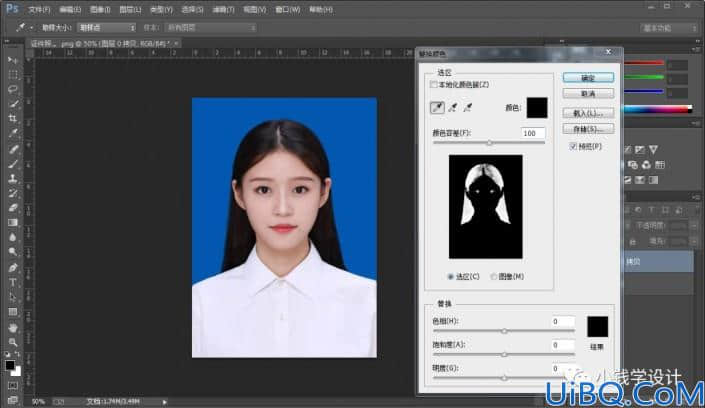Change screen mode icon at toolbox bottom

[13, 399]
